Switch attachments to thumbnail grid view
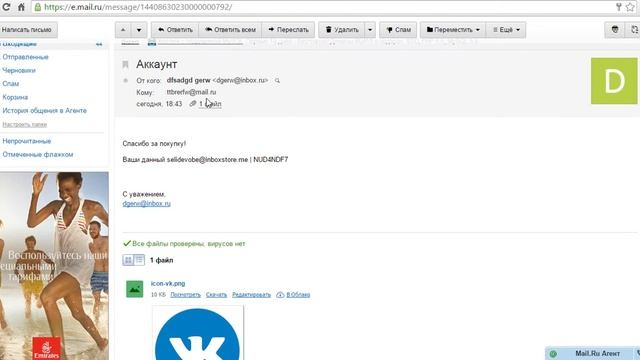This screenshot has height=360, width=640. pos(128,260)
